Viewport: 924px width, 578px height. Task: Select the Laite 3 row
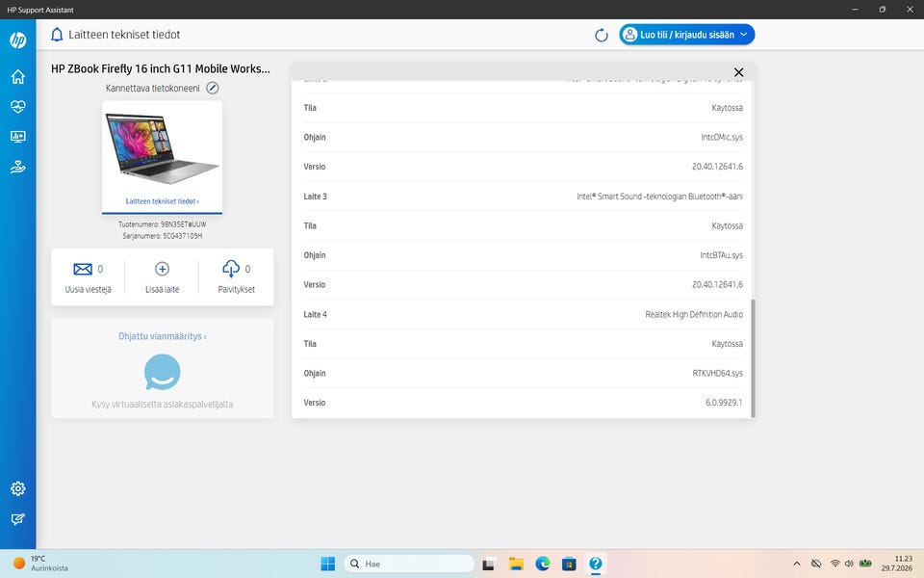click(524, 197)
